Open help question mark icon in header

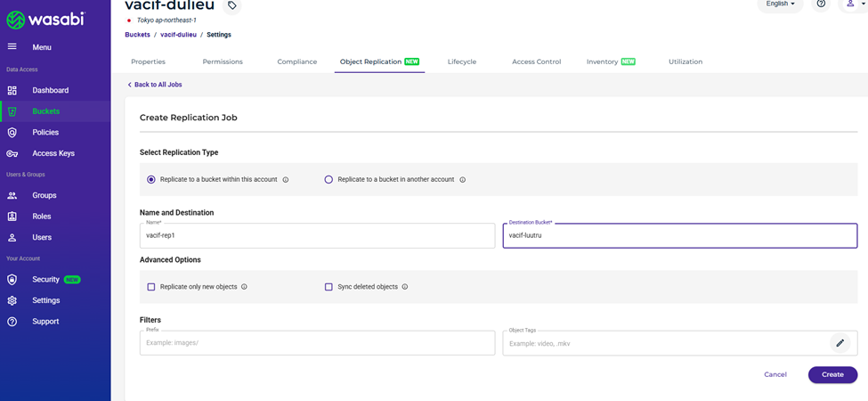pos(821,4)
